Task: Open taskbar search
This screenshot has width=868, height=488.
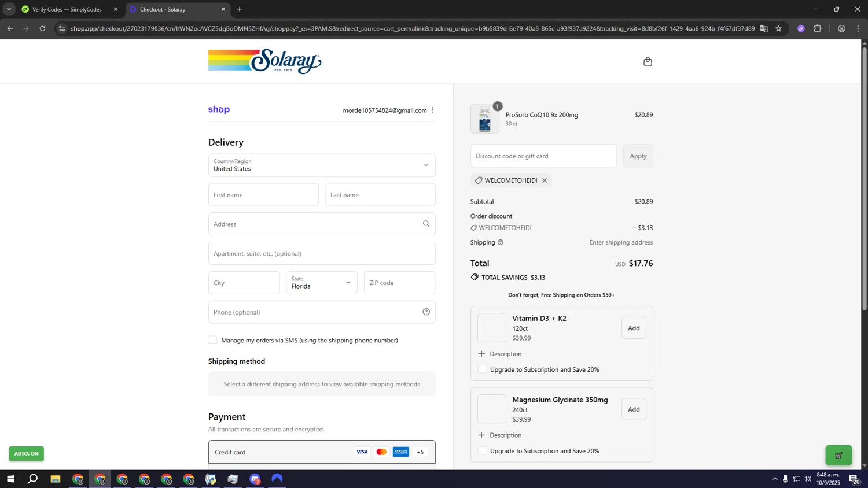Action: (33, 479)
